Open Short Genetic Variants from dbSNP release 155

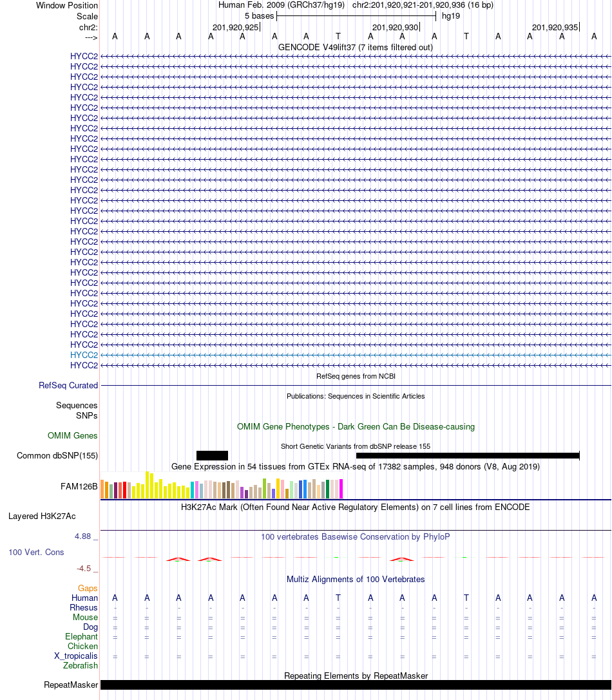click(x=356, y=446)
